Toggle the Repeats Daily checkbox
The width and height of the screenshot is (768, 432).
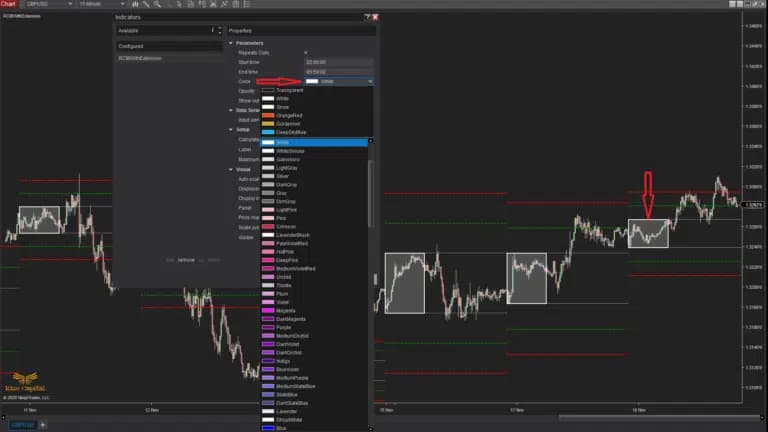pos(306,52)
